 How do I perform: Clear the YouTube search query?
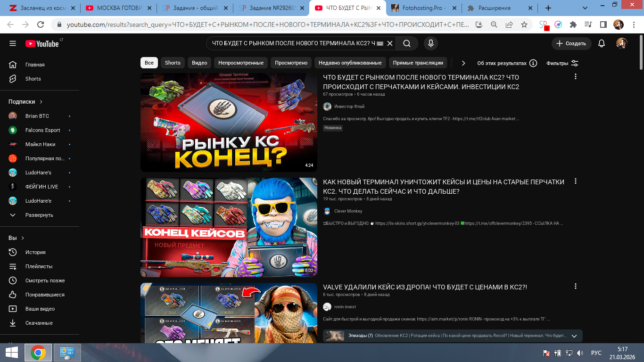[x=390, y=43]
